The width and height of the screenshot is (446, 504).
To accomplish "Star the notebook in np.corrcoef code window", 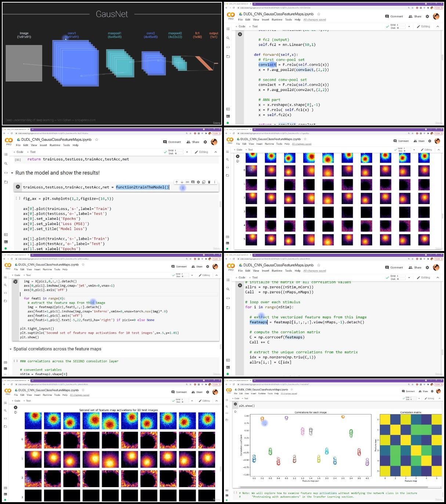I will pyautogui.click(x=319, y=265).
